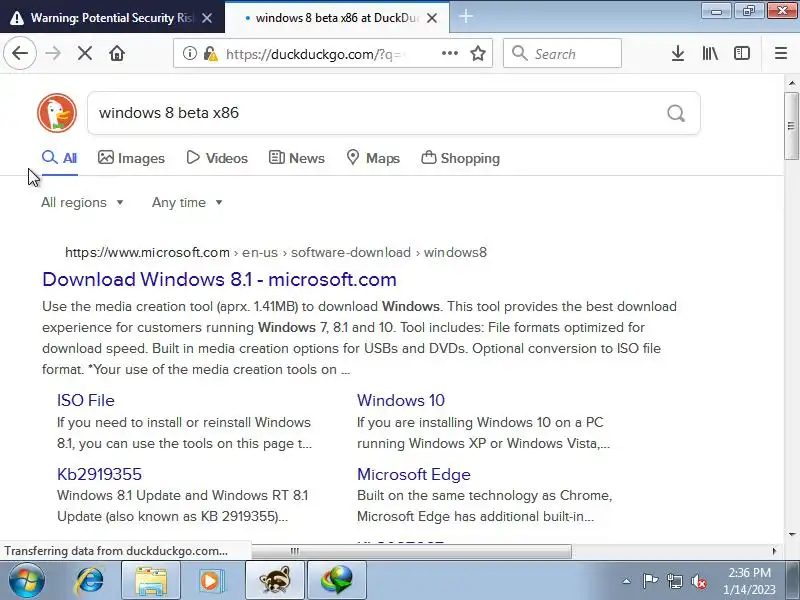Switch to Shopping results
800x600 pixels.
460,158
